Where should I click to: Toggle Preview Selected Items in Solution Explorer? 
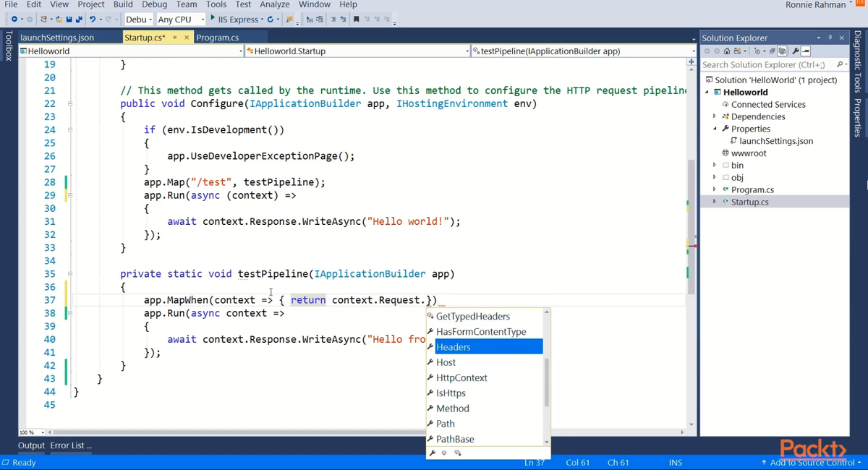(806, 51)
